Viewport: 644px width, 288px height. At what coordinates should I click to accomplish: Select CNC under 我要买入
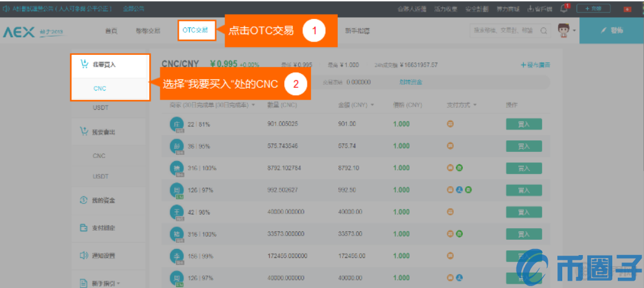(99, 88)
